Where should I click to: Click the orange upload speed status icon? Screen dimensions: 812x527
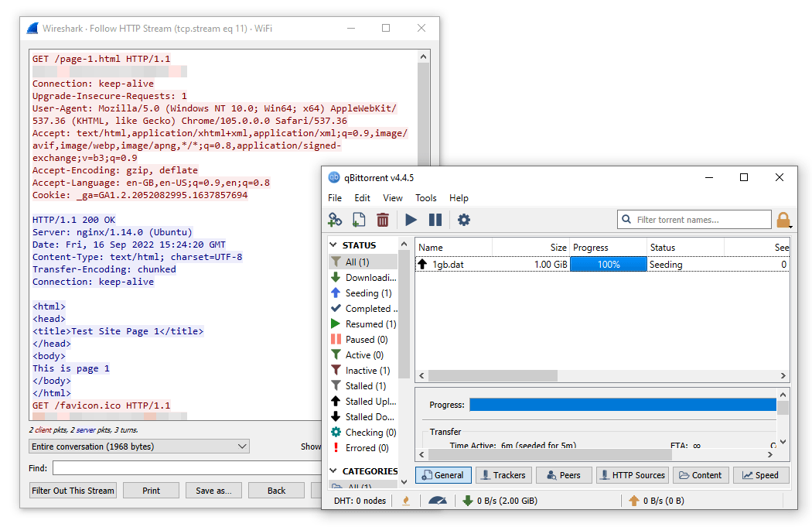point(634,501)
